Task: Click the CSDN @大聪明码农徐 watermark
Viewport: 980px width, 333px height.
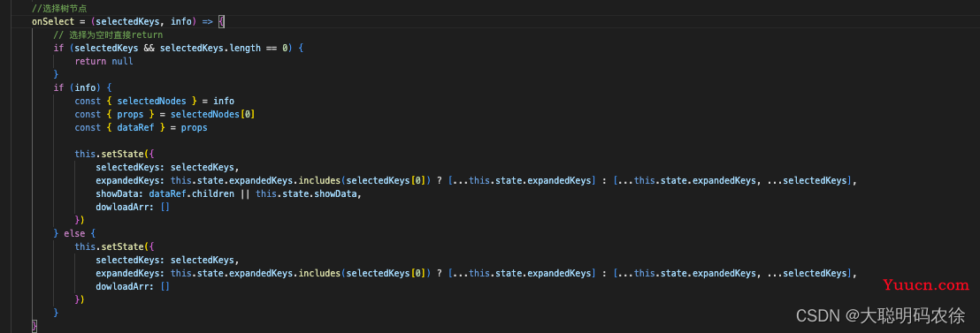Action: point(881,315)
